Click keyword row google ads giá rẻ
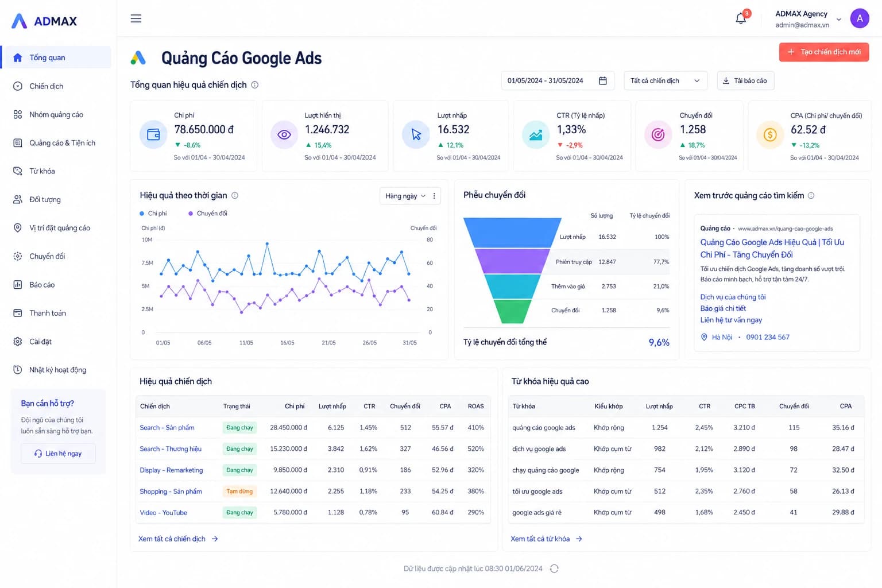882x588 pixels. coord(686,513)
